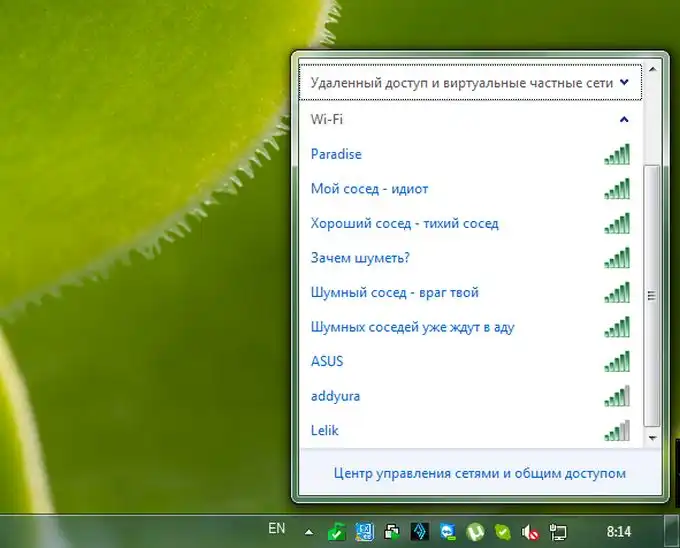This screenshot has width=680, height=548.
Task: Click network list scrollbar down arrow
Action: pyautogui.click(x=652, y=437)
